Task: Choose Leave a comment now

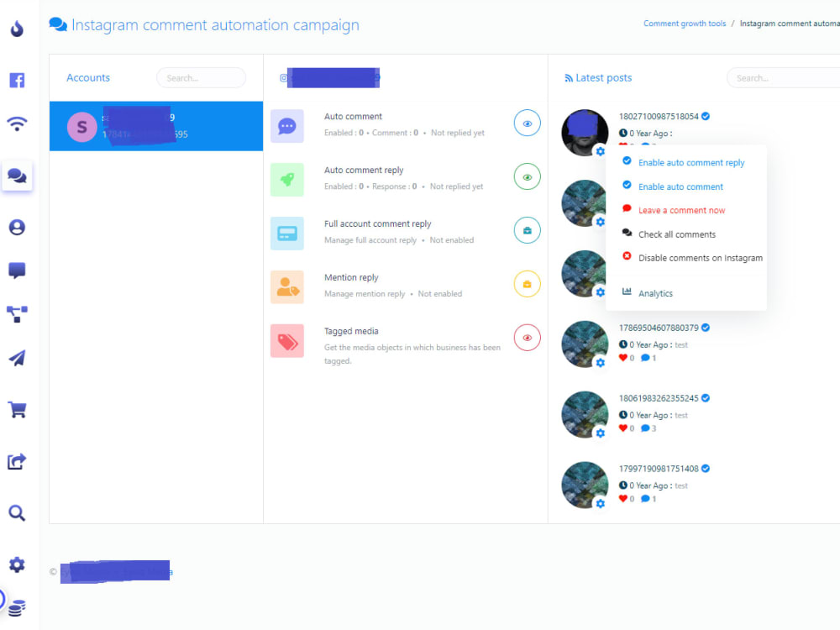Action: point(681,210)
